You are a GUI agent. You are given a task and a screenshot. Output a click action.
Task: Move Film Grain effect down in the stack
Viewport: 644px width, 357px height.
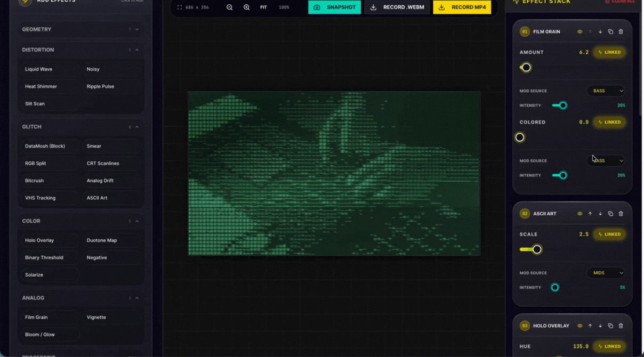(x=600, y=31)
